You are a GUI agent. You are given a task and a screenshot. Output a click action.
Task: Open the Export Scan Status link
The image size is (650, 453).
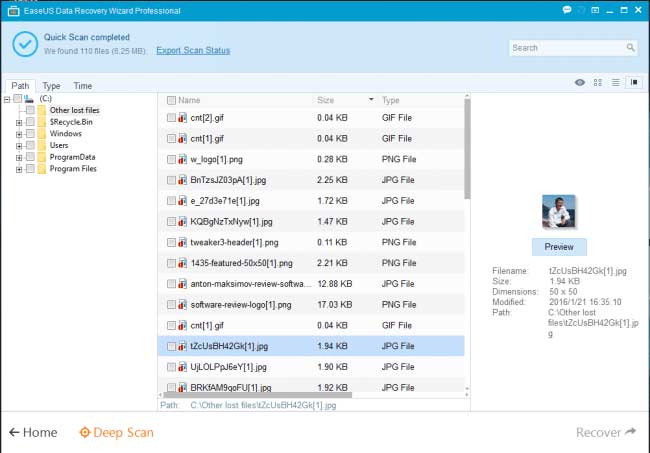click(193, 51)
